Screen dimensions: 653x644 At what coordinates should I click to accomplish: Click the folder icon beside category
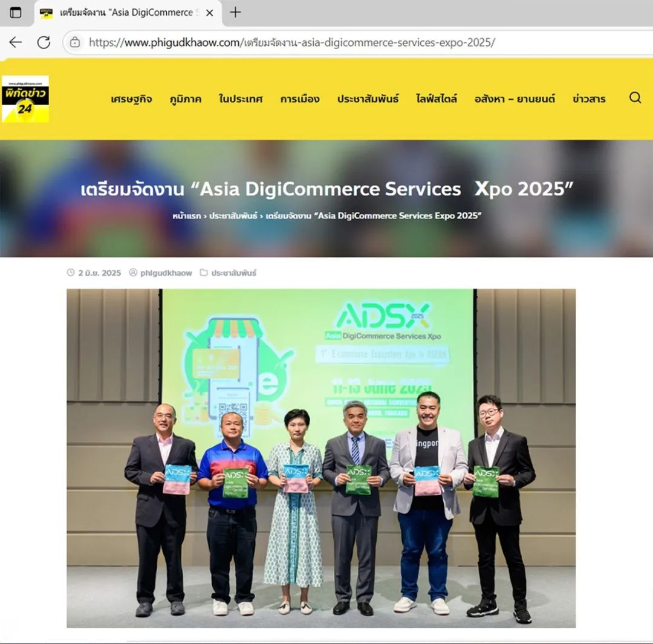(204, 273)
